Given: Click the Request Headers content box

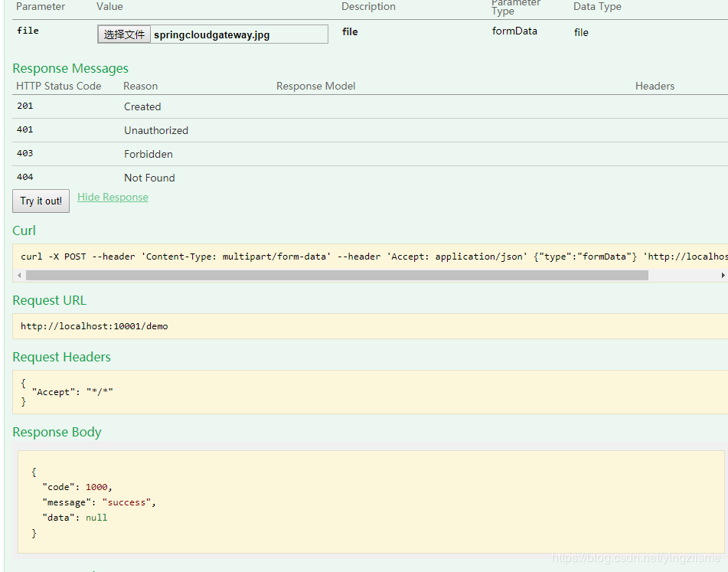Looking at the screenshot, I should pyautogui.click(x=370, y=392).
